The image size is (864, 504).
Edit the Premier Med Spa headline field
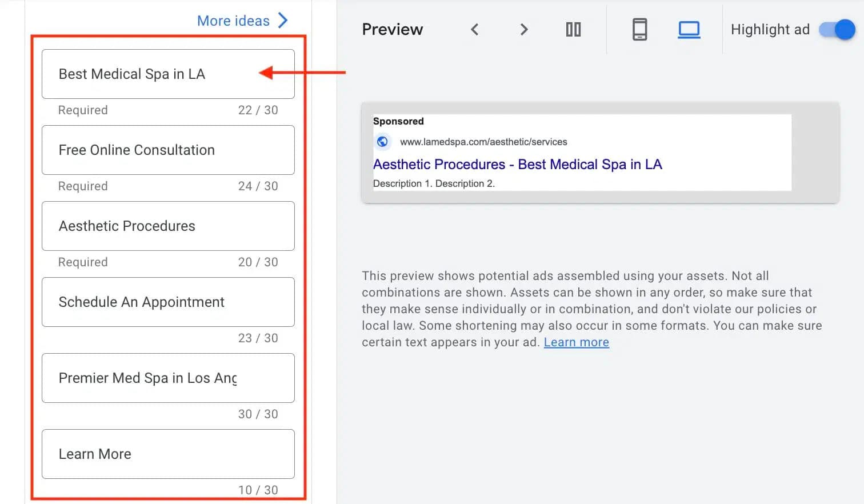[x=168, y=378]
